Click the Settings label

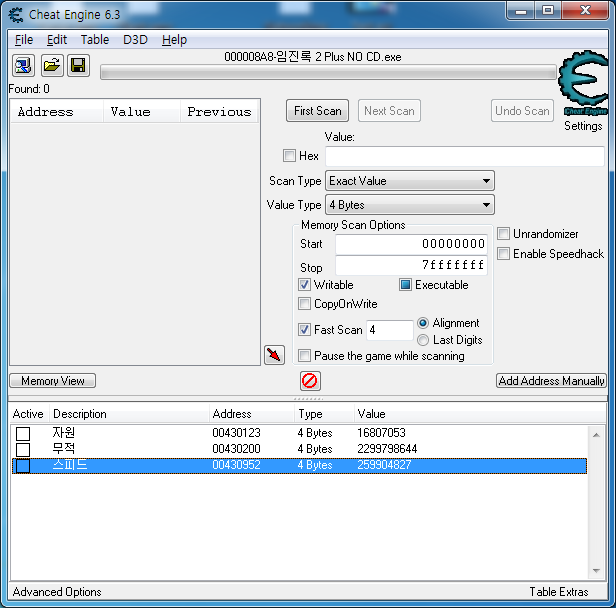pyautogui.click(x=583, y=126)
